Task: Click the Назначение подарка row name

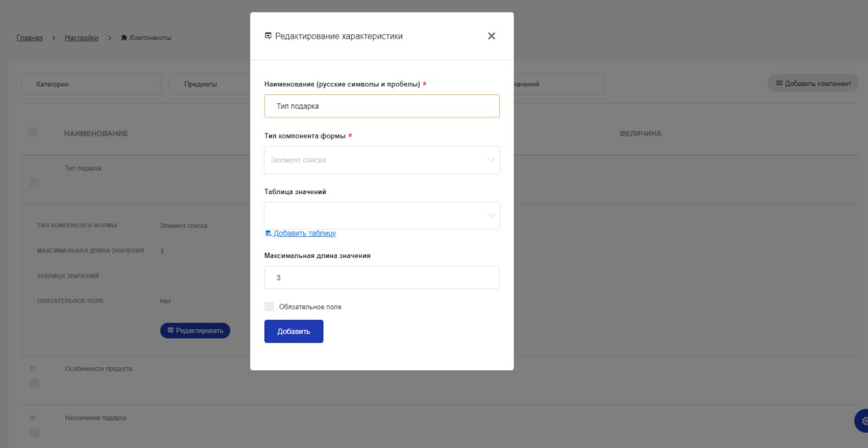Action: [96, 417]
